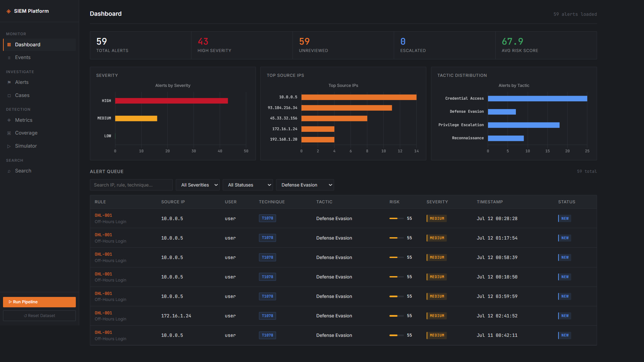Click the 172.16.1.24 source IP chart bar

pyautogui.click(x=318, y=129)
